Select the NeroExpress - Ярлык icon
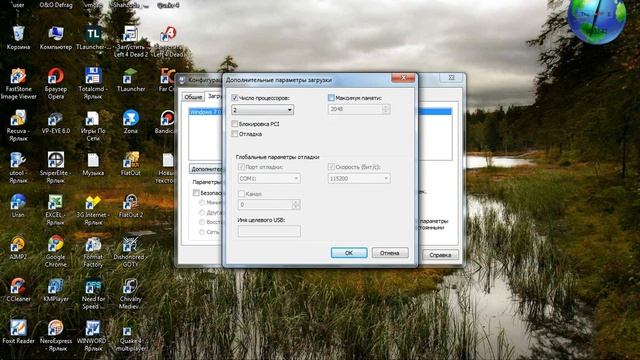Screen dimensions: 640x360 [56, 335]
